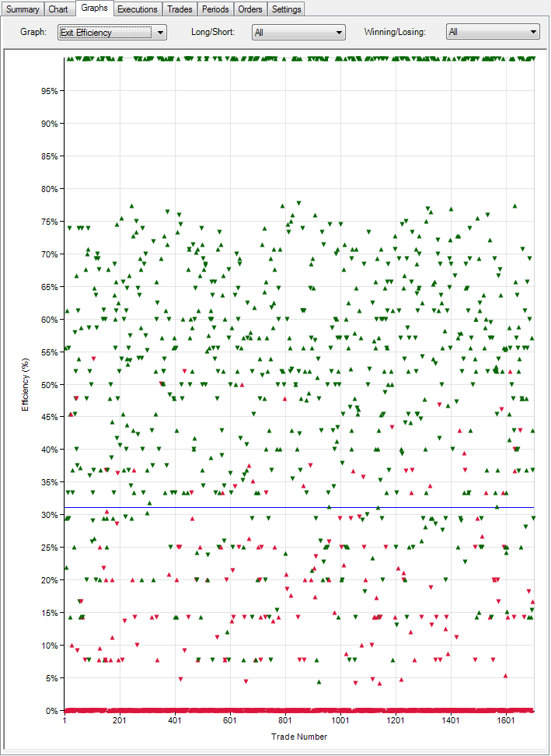Click the 75% y-axis label
The width and height of the screenshot is (551, 756).
[50, 222]
